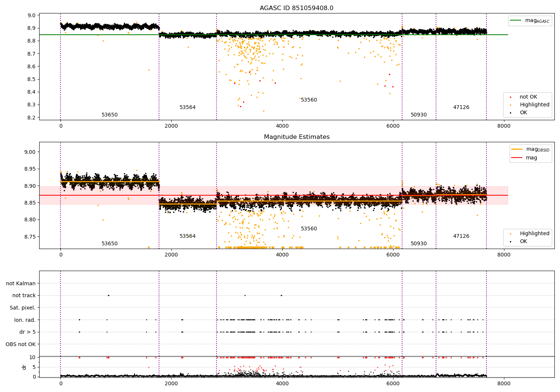560x392 pixels.
Task: Select the 'not track' axis label
Action: (24, 295)
